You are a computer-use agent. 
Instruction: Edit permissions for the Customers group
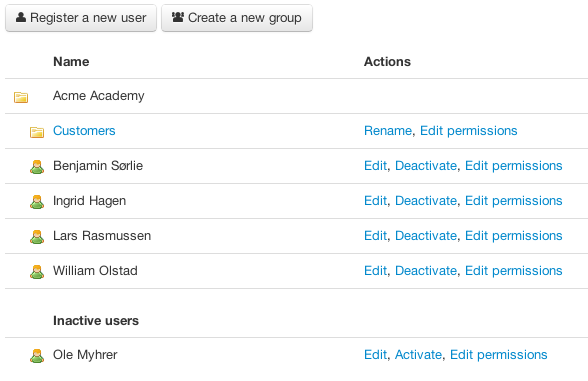[468, 130]
